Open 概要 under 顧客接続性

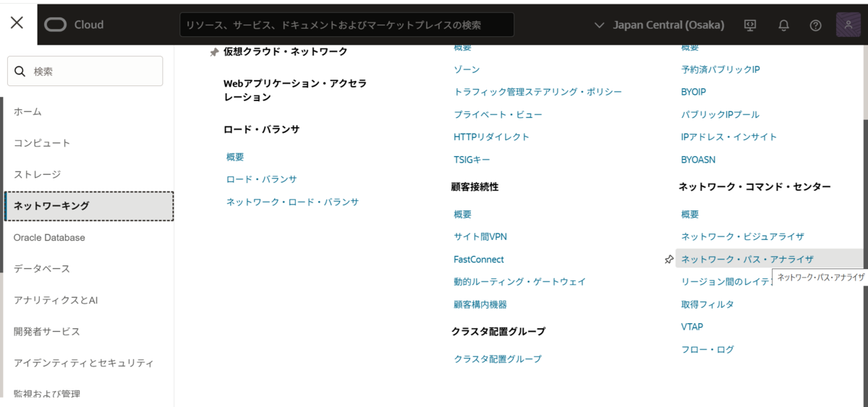tap(463, 215)
